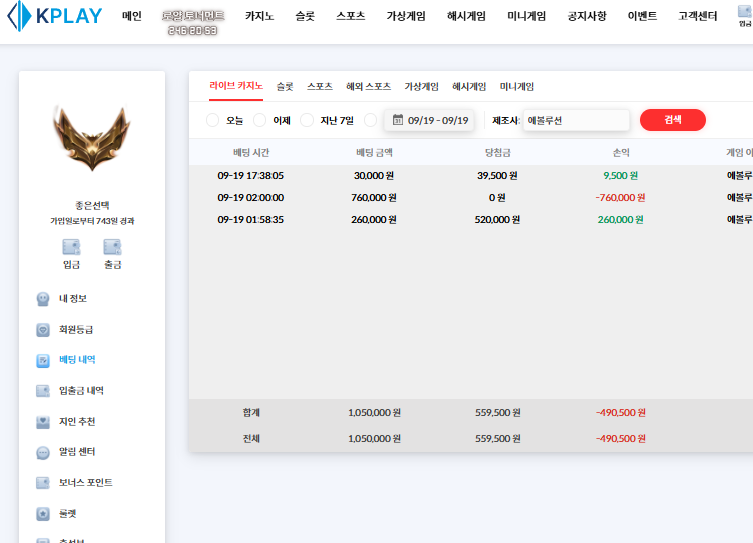Open the 09/19 - 09/19 date picker
Image resolution: width=753 pixels, height=543 pixels.
[x=429, y=120]
